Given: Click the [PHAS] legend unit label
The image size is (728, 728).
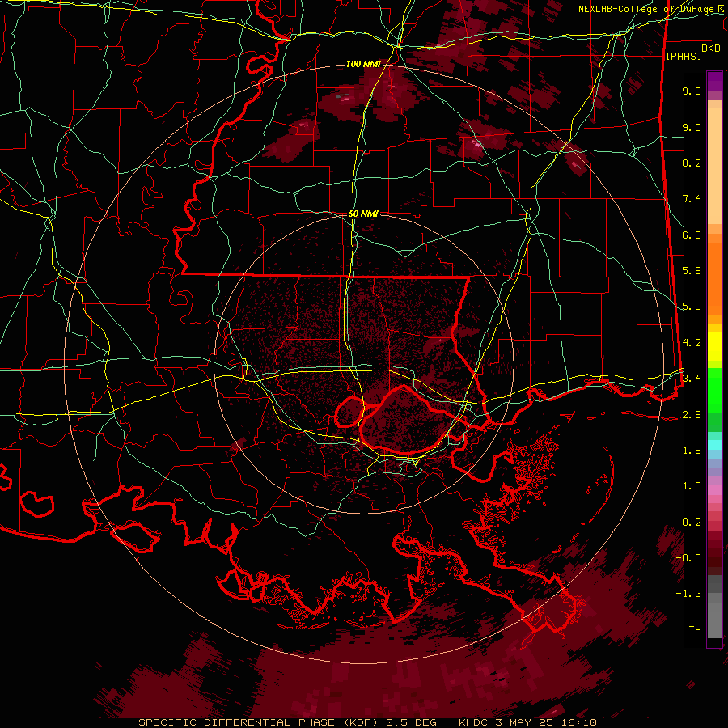Looking at the screenshot, I should click(684, 56).
